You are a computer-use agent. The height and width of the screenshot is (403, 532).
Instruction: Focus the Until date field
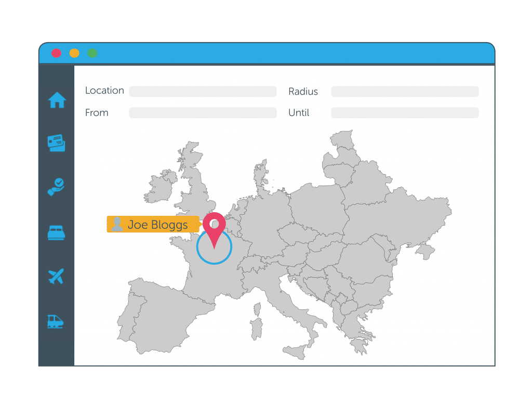tap(405, 113)
